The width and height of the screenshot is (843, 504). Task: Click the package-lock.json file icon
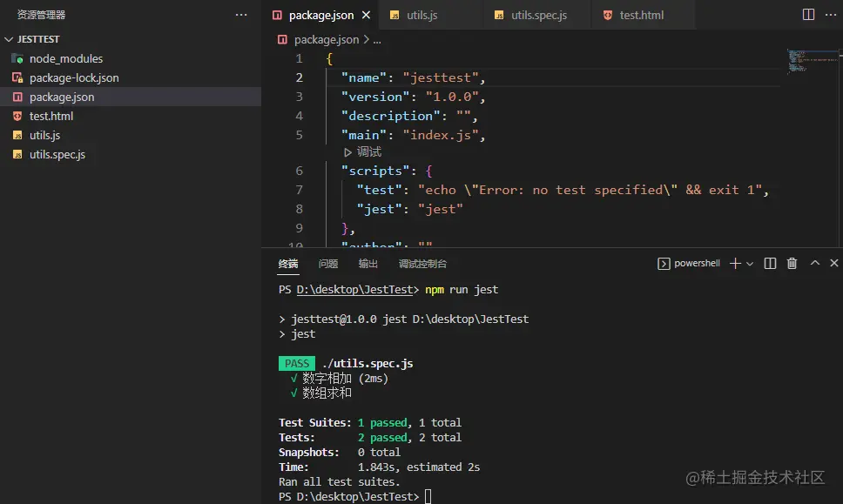[17, 78]
